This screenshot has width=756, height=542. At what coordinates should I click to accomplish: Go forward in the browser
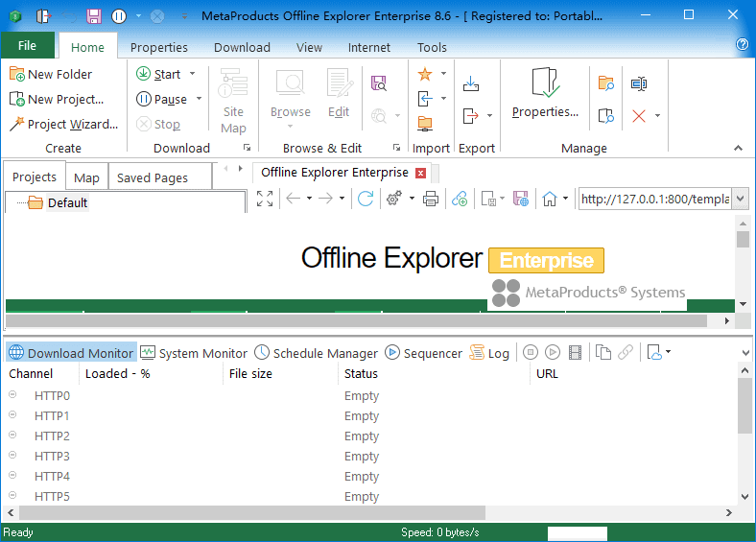[326, 199]
